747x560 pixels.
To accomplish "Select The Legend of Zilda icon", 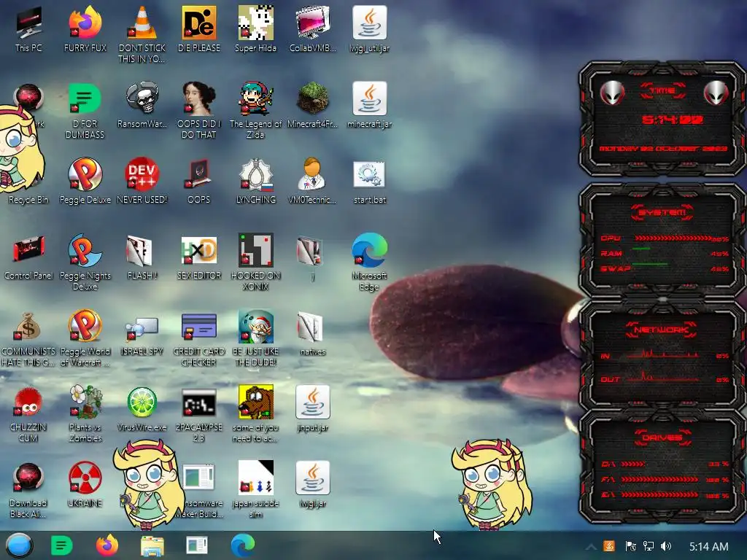I will pyautogui.click(x=255, y=111).
